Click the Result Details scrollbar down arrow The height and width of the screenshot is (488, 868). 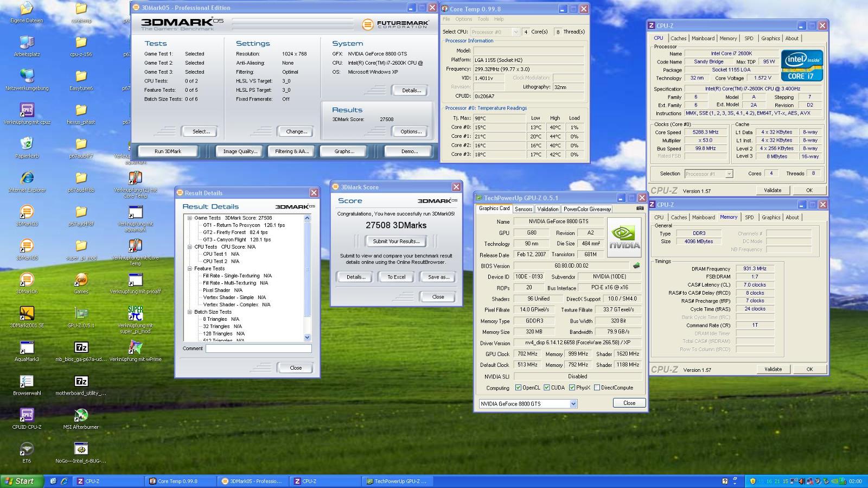308,337
